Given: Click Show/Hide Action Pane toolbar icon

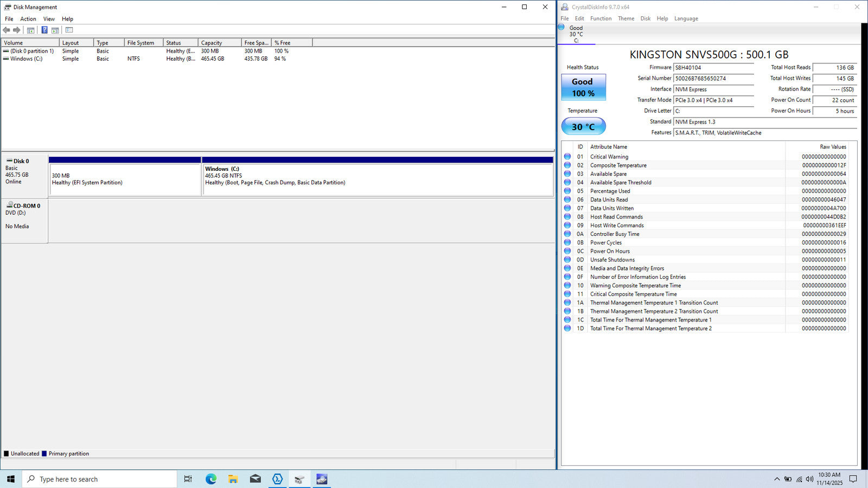Looking at the screenshot, I should [55, 30].
